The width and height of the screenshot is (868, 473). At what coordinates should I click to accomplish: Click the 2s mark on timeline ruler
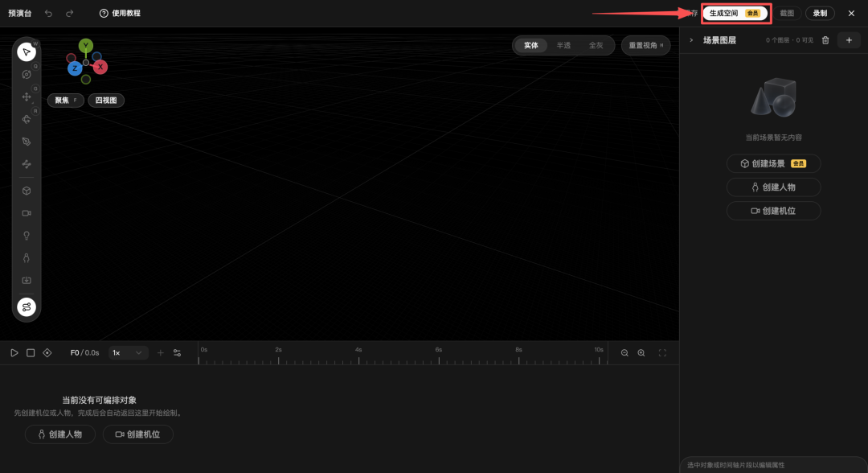278,349
